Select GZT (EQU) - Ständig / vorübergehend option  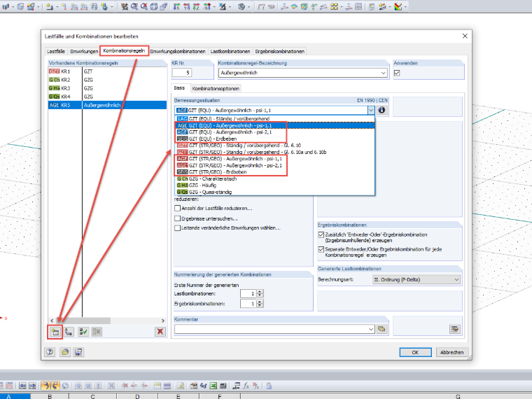(x=275, y=119)
